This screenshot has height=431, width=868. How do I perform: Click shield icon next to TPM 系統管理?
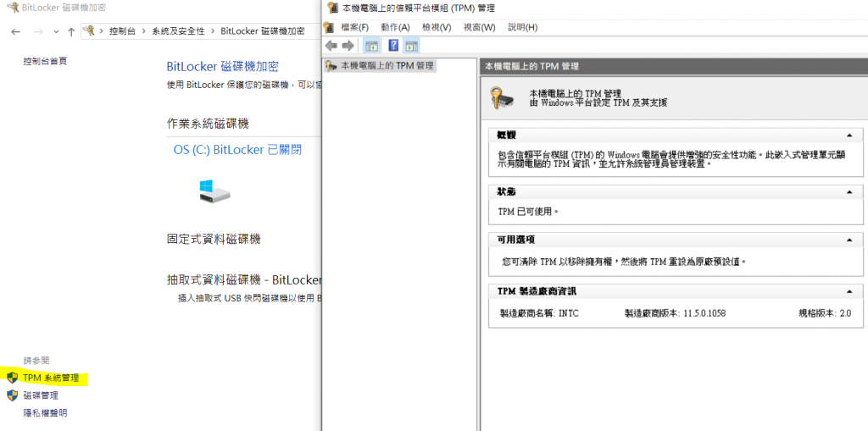pos(12,378)
